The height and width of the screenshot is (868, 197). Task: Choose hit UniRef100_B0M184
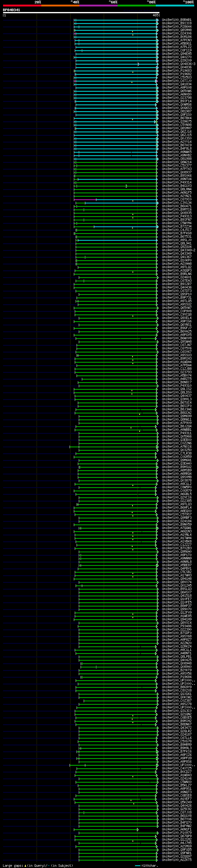tap(176, 37)
